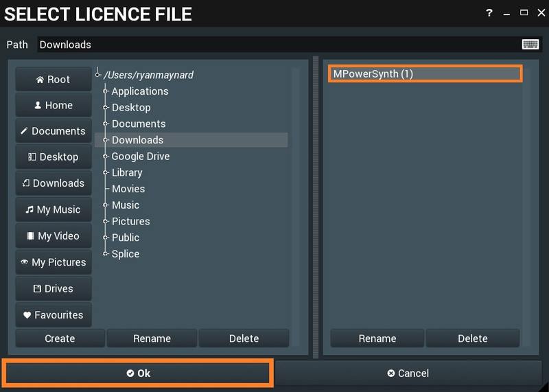Open My Video shortcut
This screenshot has height=392, width=549.
pyautogui.click(x=53, y=236)
